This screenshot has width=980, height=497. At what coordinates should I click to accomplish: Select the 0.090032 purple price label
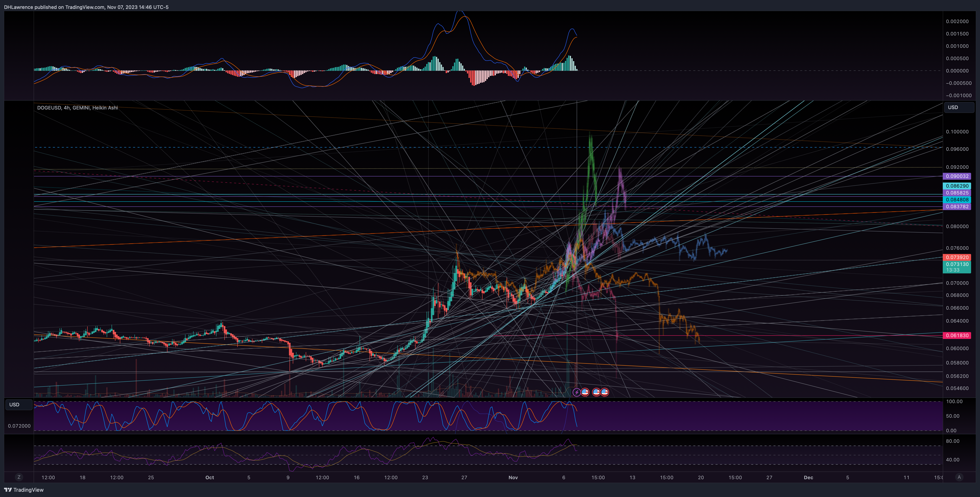(957, 176)
